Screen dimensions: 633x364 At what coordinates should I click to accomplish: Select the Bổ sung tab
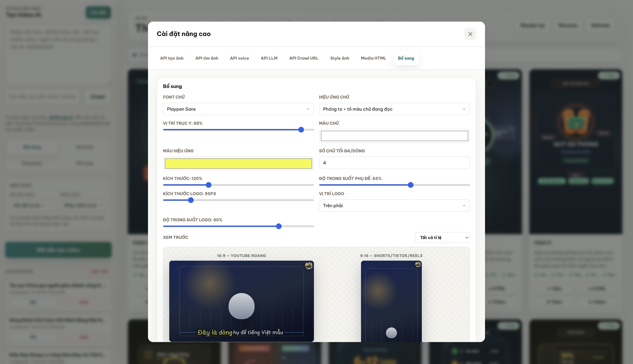[x=406, y=58]
